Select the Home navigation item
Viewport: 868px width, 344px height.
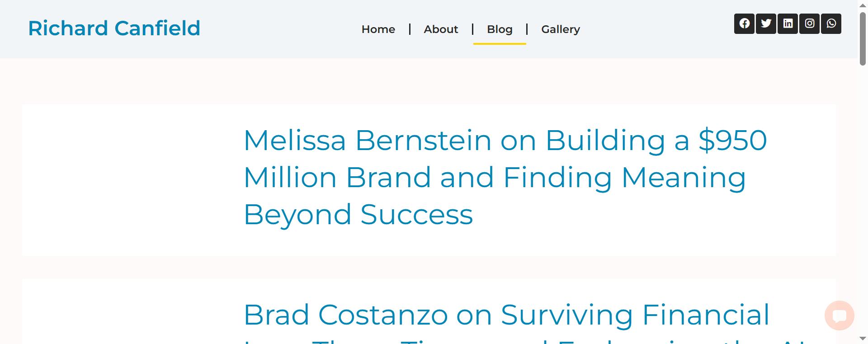(x=378, y=29)
